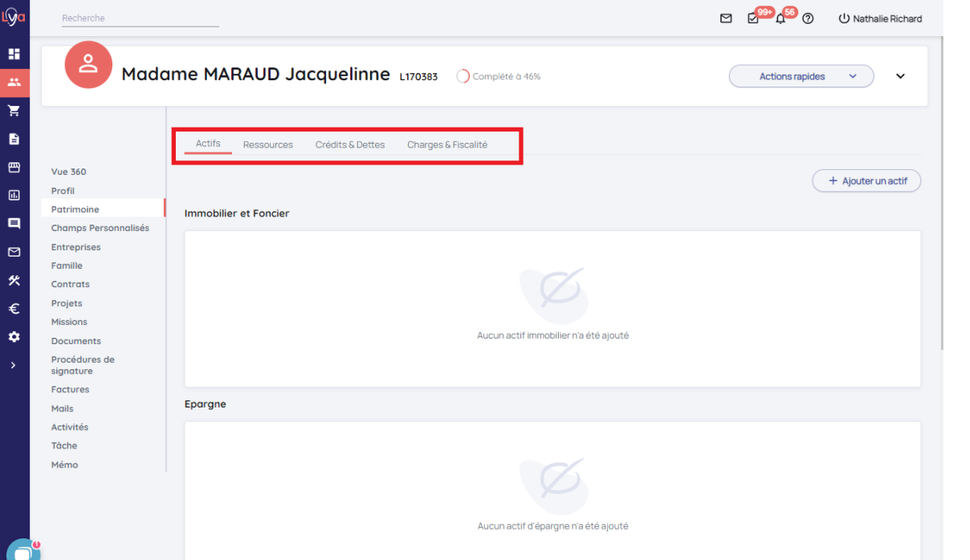This screenshot has height=560, width=970.
Task: Click the help question mark icon
Action: (808, 18)
